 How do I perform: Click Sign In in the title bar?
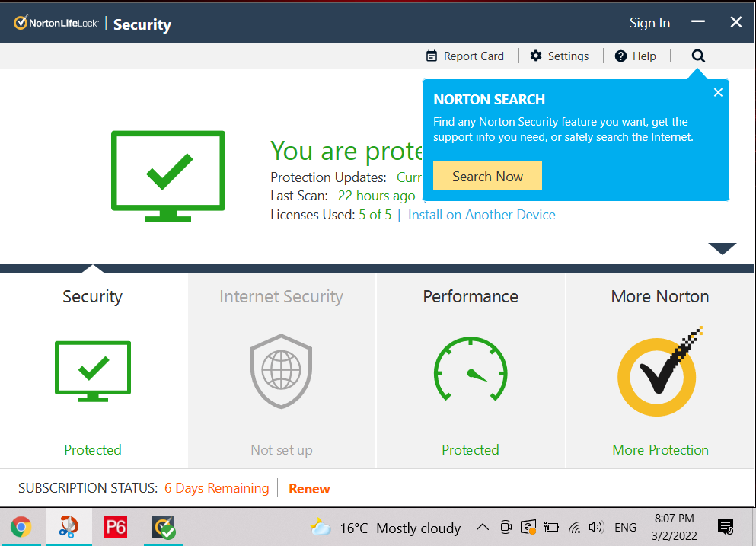tap(649, 23)
